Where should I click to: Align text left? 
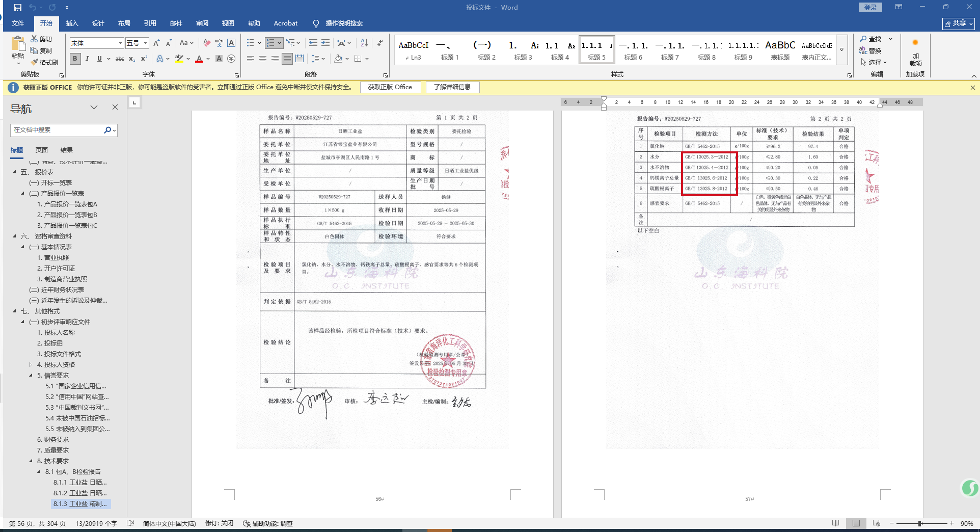pyautogui.click(x=251, y=59)
